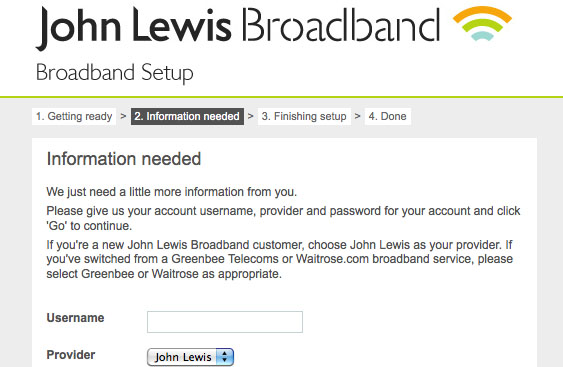Jump to the 4. Done step
The width and height of the screenshot is (563, 367).
click(388, 116)
